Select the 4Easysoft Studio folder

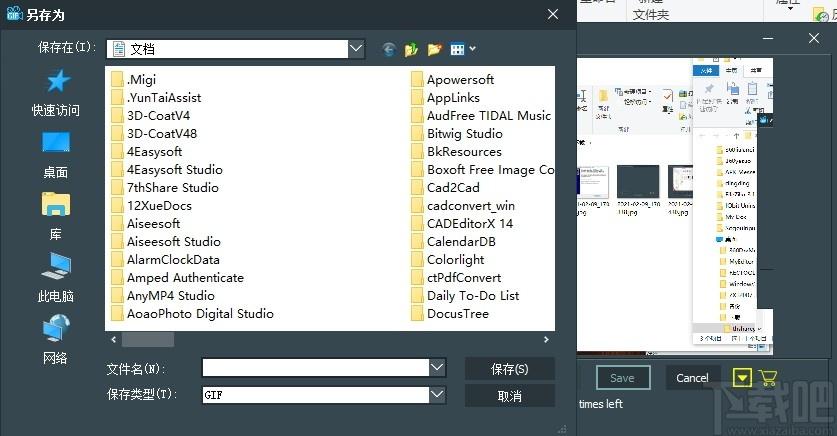point(167,170)
